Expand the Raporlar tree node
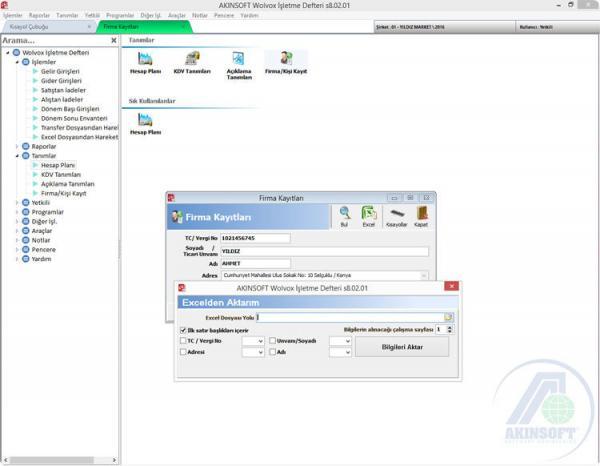This screenshot has width=600, height=466. 17,146
